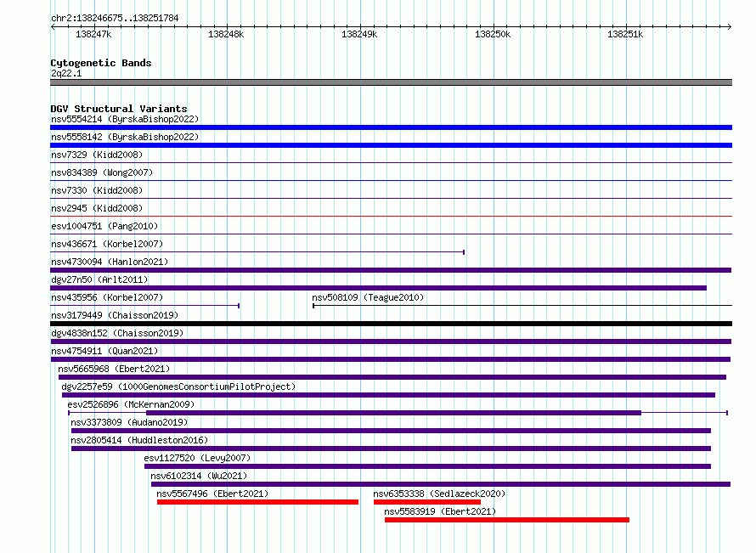Click the ruler's left arrow end
This screenshot has width=756, height=553.
pyautogui.click(x=53, y=26)
